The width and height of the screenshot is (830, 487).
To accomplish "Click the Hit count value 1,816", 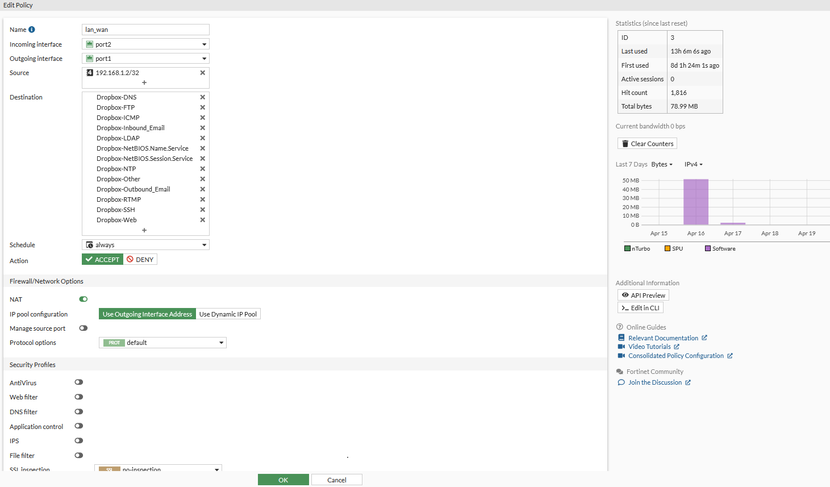I will [x=679, y=93].
